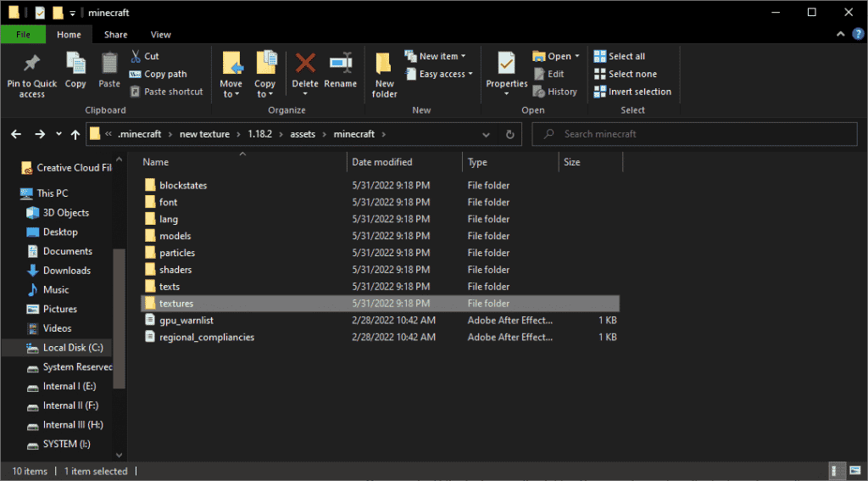Viewport: 868px width, 481px height.
Task: Expand the Easy access menu
Action: pos(439,74)
